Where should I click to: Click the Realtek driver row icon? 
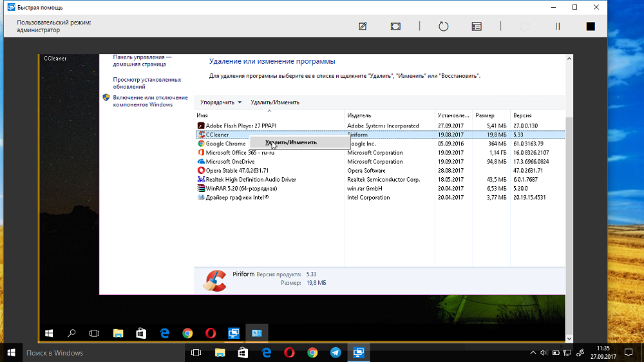click(x=201, y=180)
